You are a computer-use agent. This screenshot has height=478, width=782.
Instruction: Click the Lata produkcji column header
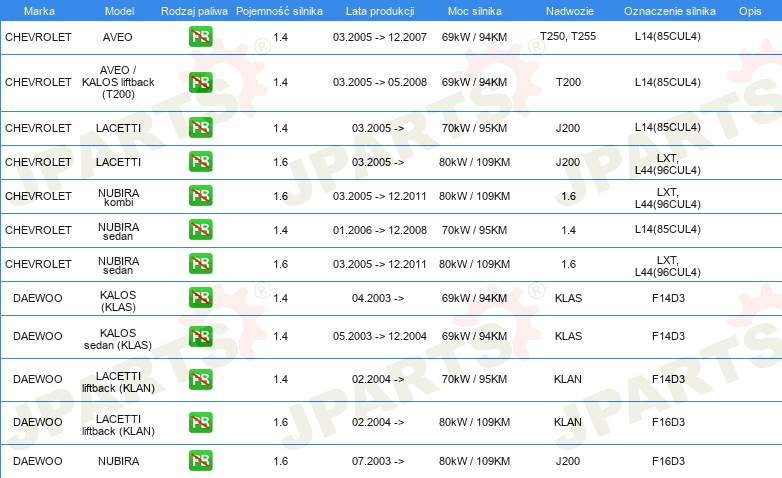click(380, 11)
